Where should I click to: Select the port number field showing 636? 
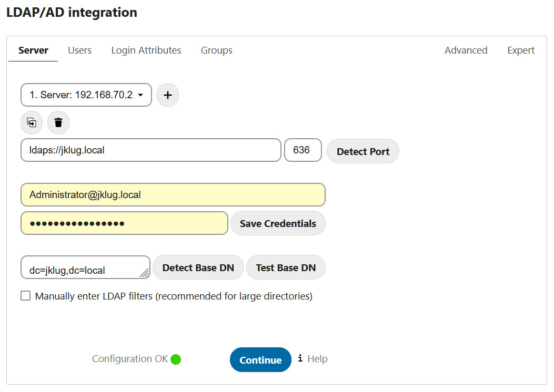(x=303, y=150)
